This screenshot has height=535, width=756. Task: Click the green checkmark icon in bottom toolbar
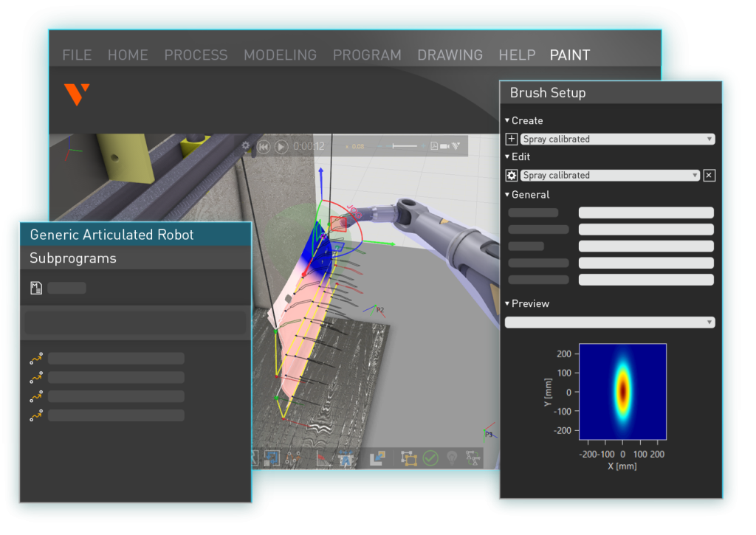(x=430, y=458)
